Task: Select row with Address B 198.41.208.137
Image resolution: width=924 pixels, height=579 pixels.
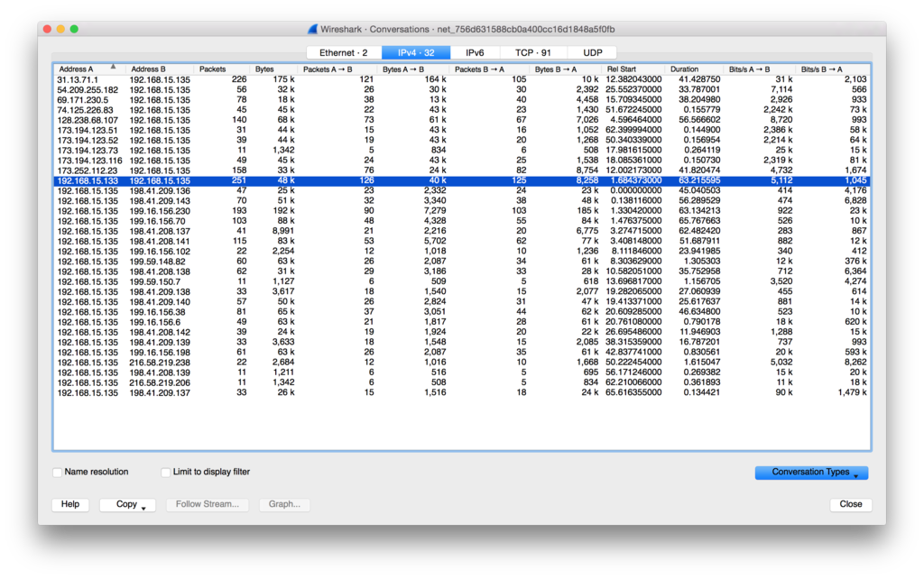Action: click(x=462, y=231)
